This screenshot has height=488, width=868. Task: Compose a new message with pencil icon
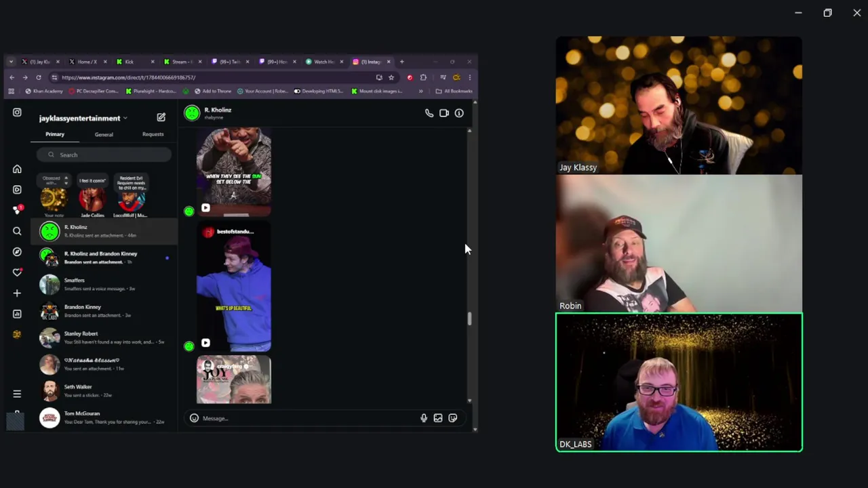click(161, 117)
